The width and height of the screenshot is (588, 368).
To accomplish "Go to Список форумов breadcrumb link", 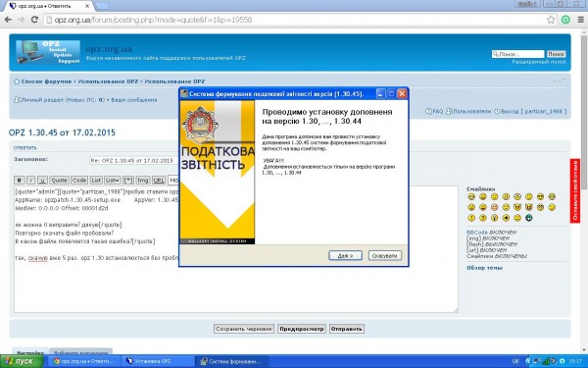I will pyautogui.click(x=46, y=81).
